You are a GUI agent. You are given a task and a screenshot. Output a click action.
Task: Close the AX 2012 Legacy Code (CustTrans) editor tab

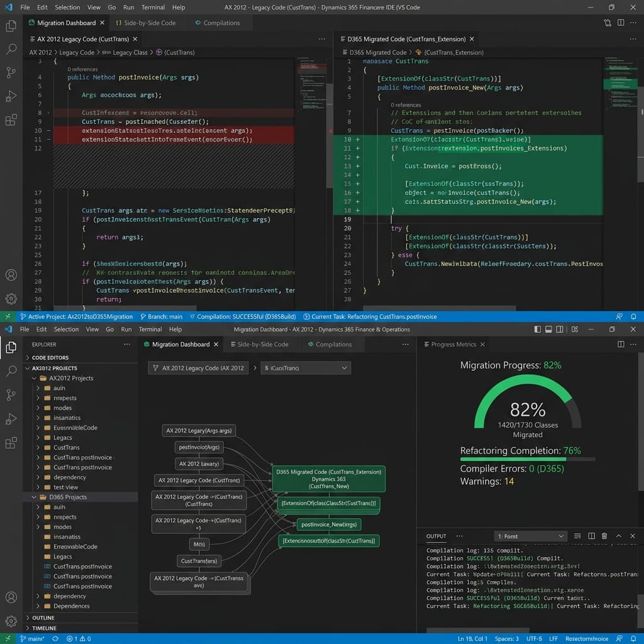coord(135,39)
